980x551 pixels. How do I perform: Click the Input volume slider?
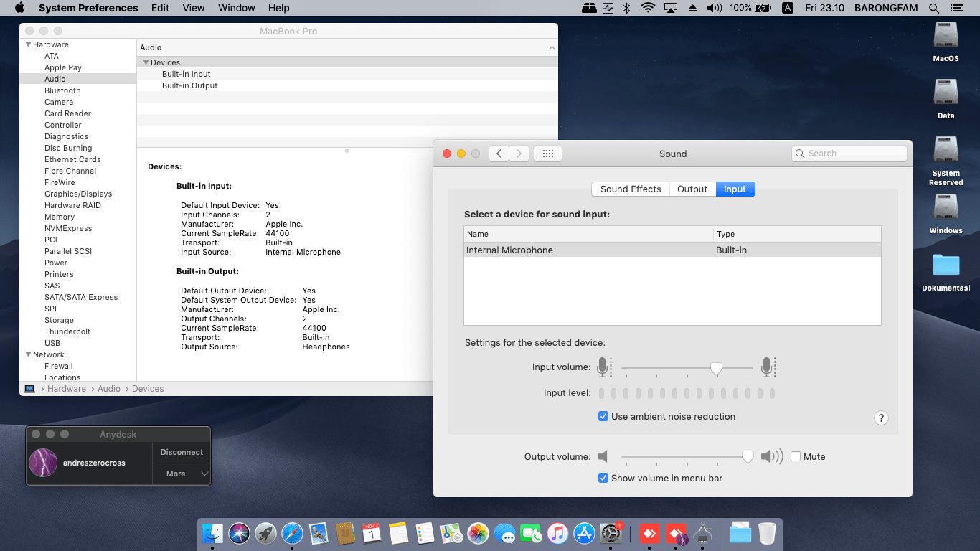click(x=687, y=368)
